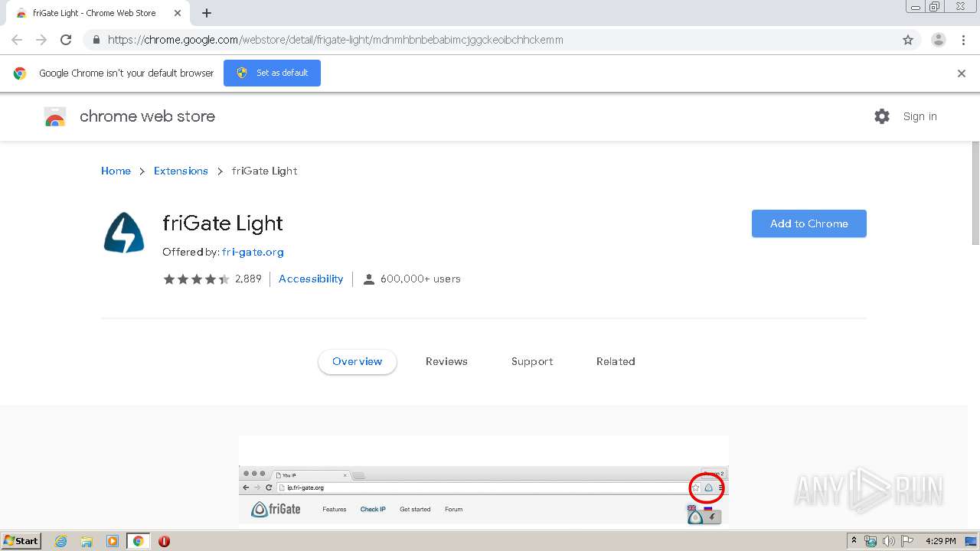Open the file explorer taskbar icon

(x=87, y=541)
